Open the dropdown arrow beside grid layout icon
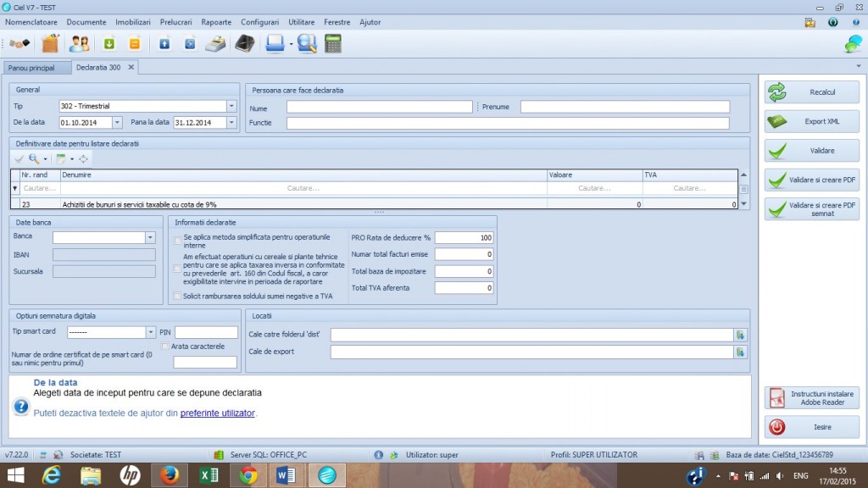868x488 pixels. (72, 159)
